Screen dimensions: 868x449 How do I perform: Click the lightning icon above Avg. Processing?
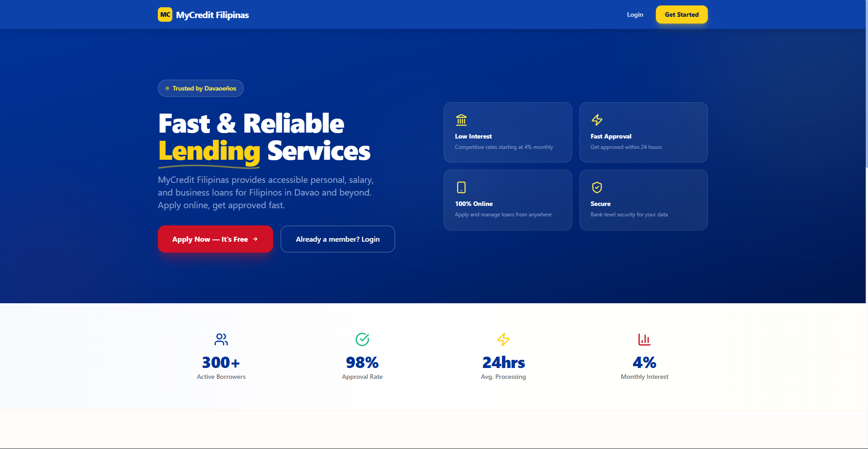tap(503, 339)
